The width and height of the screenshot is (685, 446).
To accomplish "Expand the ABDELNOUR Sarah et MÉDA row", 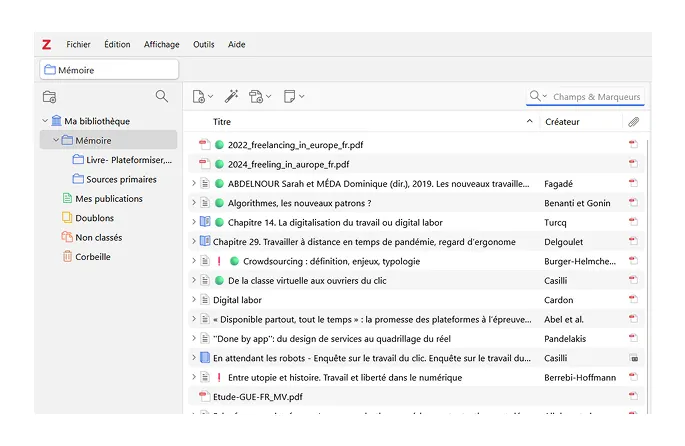I will [194, 183].
